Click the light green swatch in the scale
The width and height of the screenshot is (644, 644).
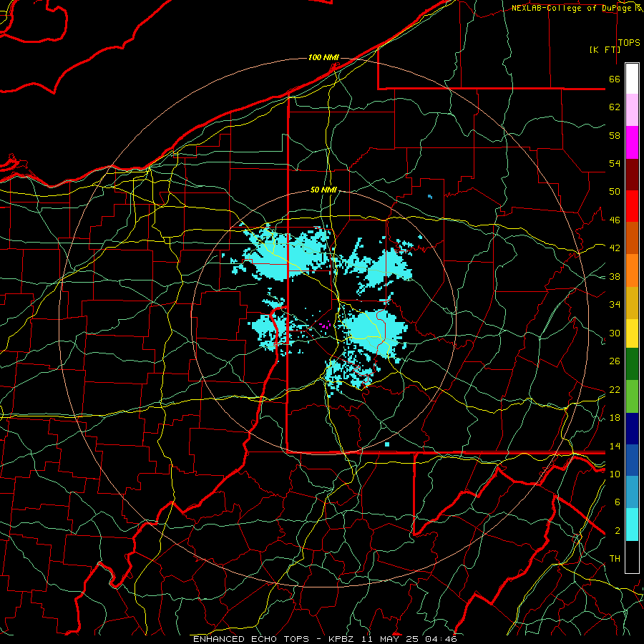[x=632, y=396]
